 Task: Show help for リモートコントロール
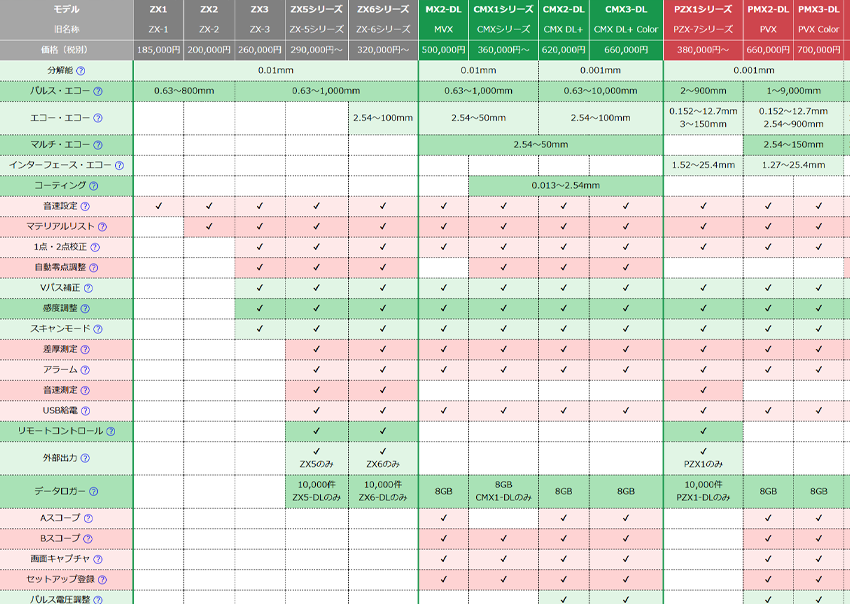(x=111, y=432)
